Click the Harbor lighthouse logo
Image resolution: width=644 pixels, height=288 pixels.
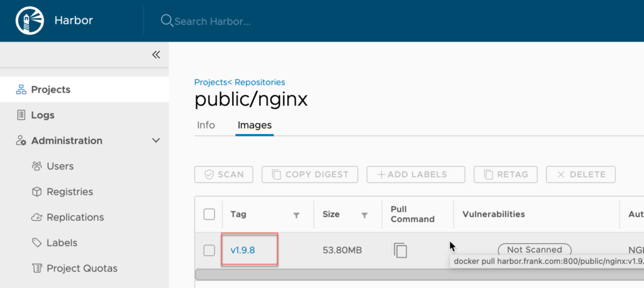click(x=30, y=21)
